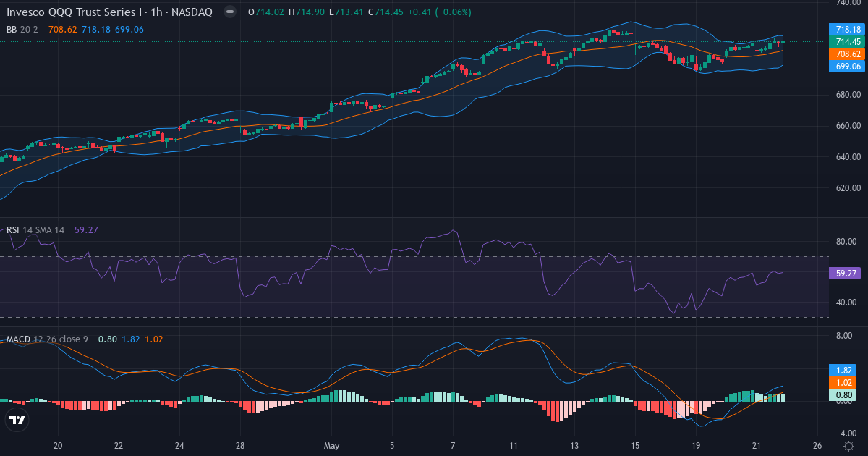Viewport: 868px width, 456px height.
Task: Click the 5 date label on time axis
Action: coord(392,446)
